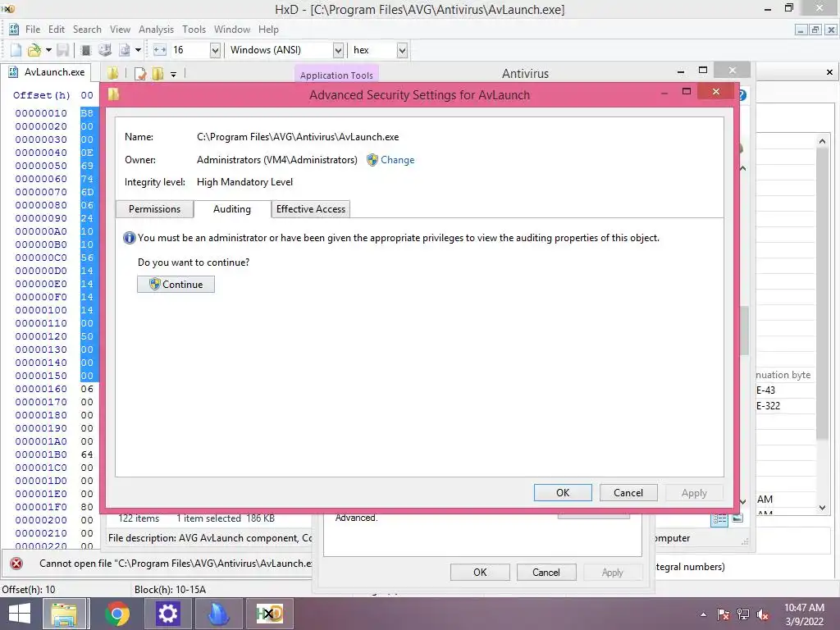Click the network tray icon
Screen dimensions: 840x630
pos(743,614)
